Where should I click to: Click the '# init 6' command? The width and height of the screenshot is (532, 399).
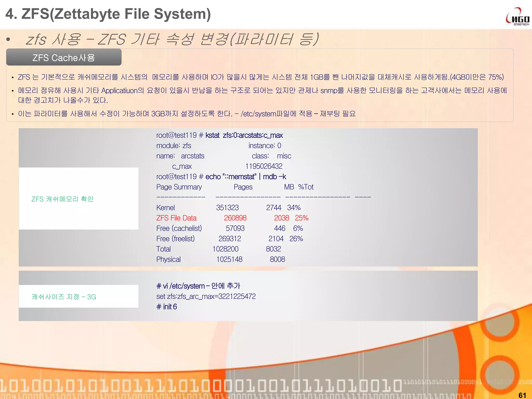[167, 307]
